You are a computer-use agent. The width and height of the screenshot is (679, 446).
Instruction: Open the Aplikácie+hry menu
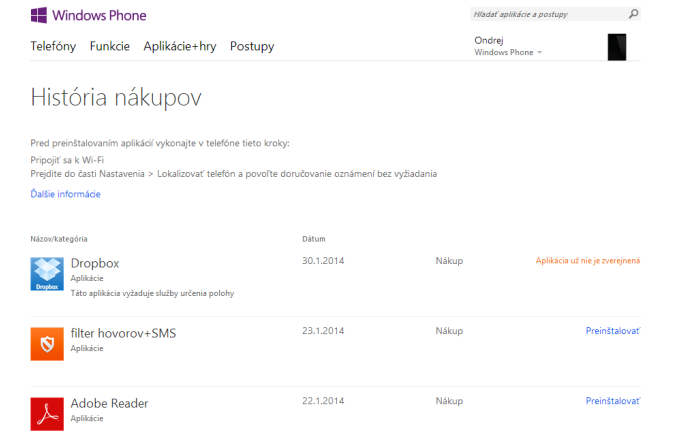click(x=180, y=46)
